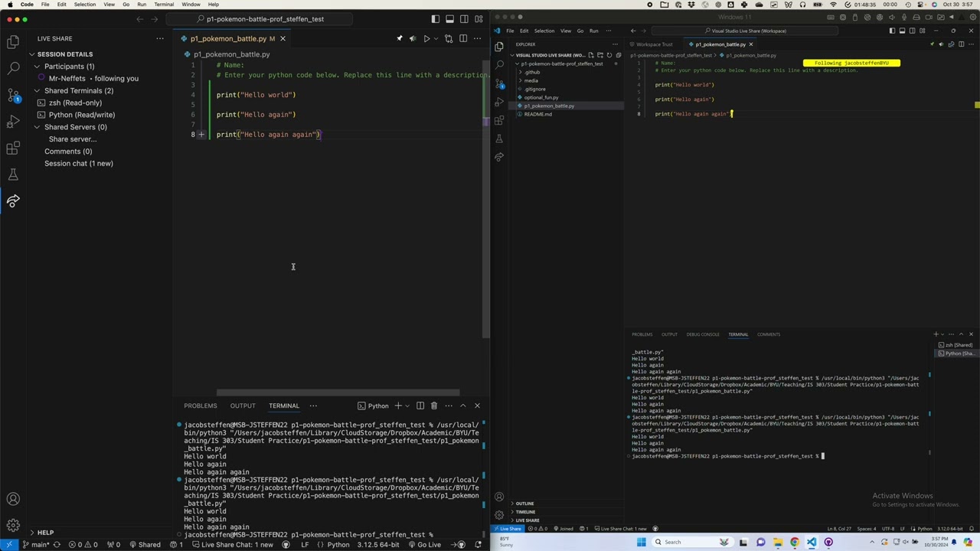Open Extensions view in left VS Code
Viewport: 980px width, 551px height.
(13, 148)
